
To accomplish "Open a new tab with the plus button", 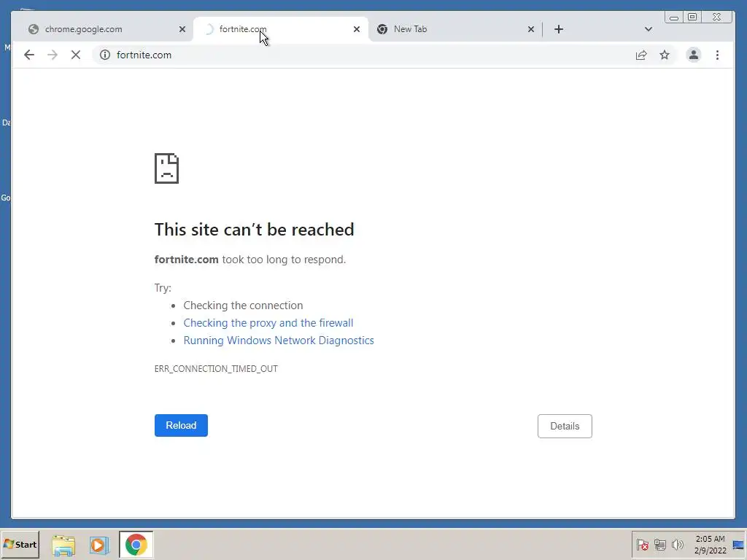I will click(x=559, y=29).
